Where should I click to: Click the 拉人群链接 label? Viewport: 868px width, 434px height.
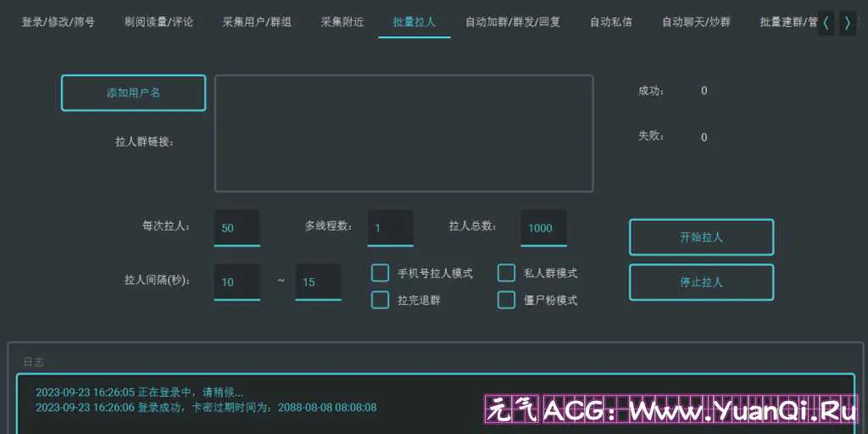144,142
